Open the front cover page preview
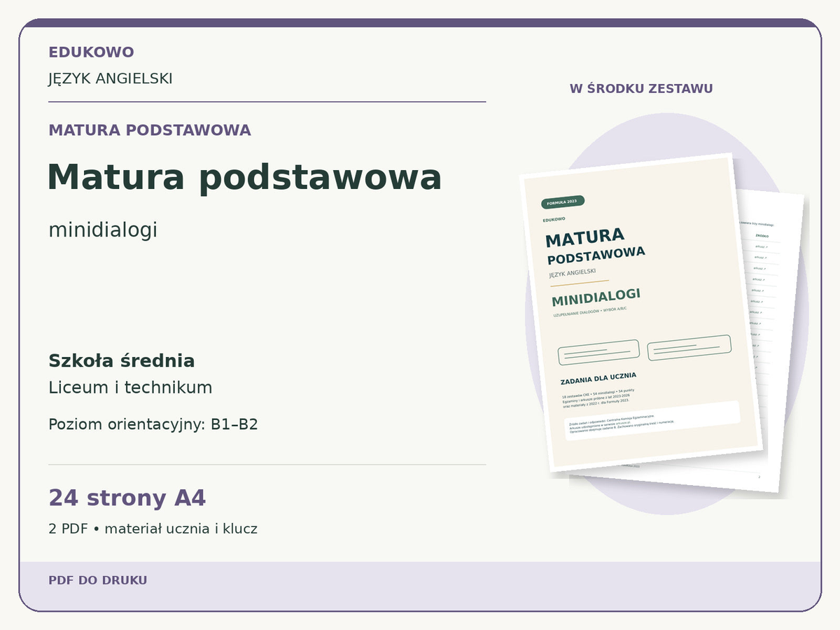Viewport: 840px width, 630px height. (643, 312)
